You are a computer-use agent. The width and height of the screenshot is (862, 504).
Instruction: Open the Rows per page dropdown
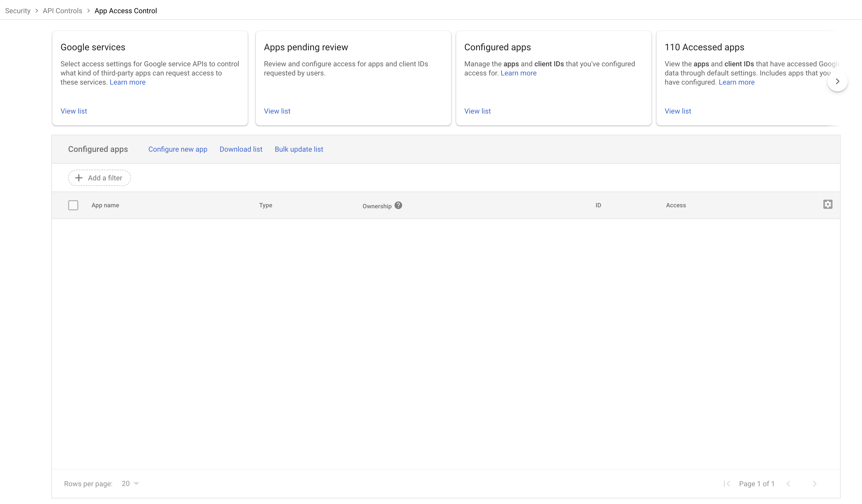[x=130, y=484]
